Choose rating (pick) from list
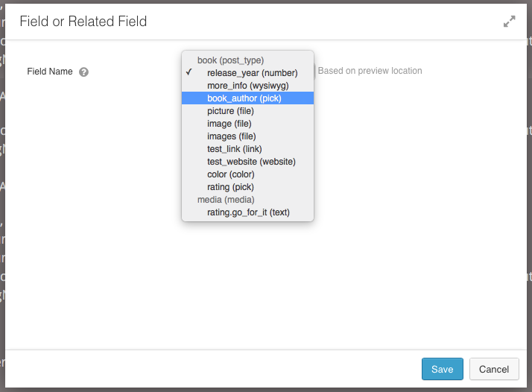Screen dimensions: 532x392 [247, 187]
